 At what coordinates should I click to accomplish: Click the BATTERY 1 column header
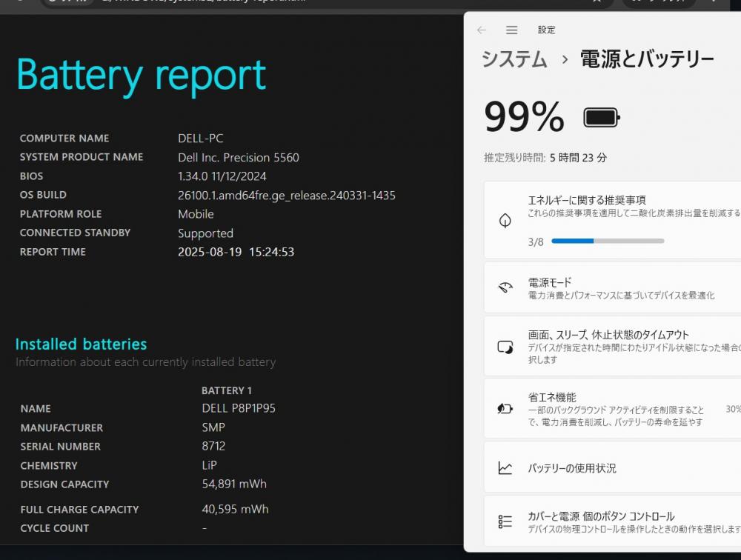227,391
